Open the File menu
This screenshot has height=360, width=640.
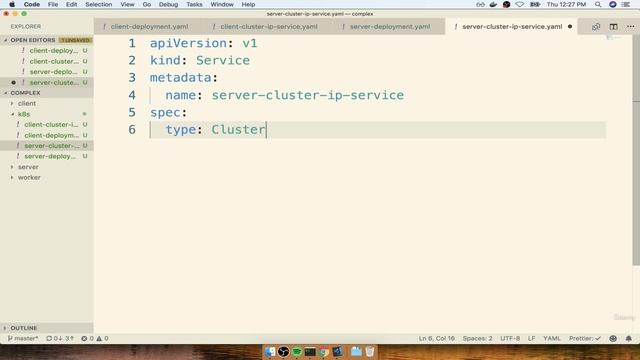(53, 4)
